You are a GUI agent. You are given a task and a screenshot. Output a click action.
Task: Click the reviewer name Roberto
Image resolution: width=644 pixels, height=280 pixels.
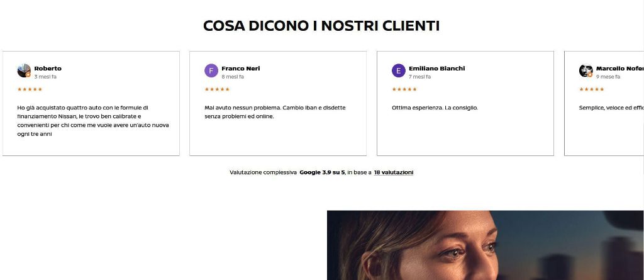point(48,68)
